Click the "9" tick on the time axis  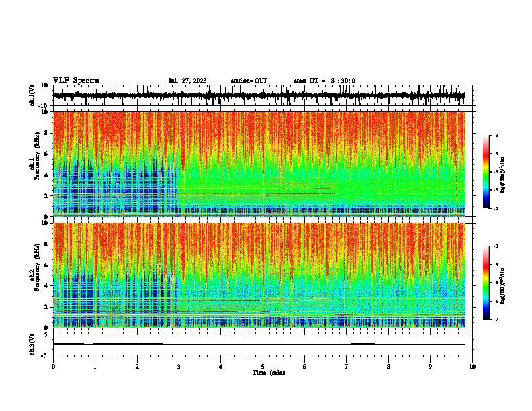pyautogui.click(x=430, y=367)
